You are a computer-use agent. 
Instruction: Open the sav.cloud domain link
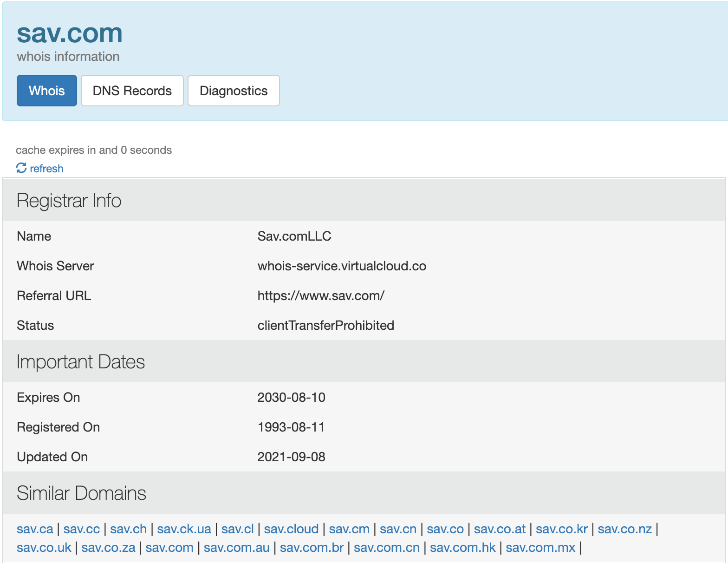point(292,529)
